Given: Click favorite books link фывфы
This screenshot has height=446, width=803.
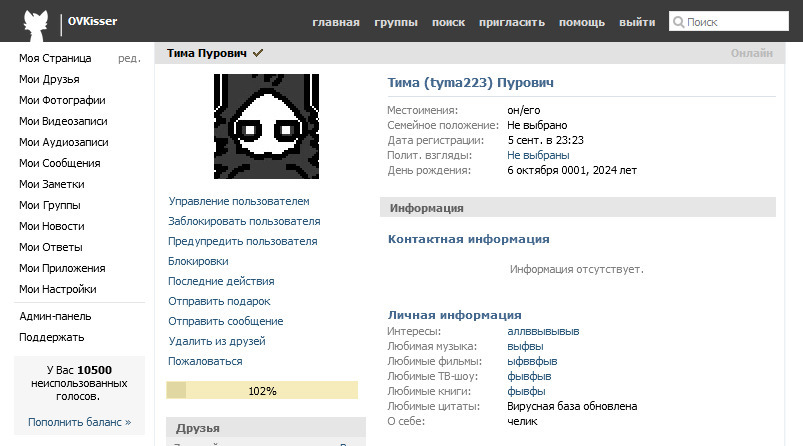Looking at the screenshot, I should 526,392.
